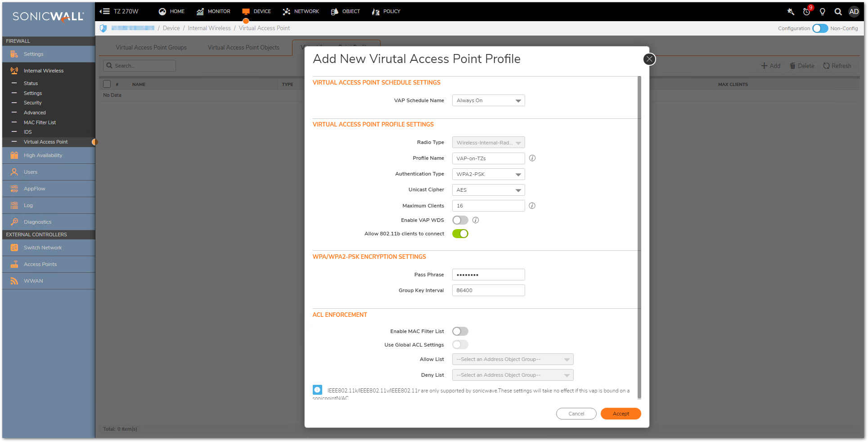Enable the VAP WDS toggle
The image size is (868, 442).
[460, 220]
